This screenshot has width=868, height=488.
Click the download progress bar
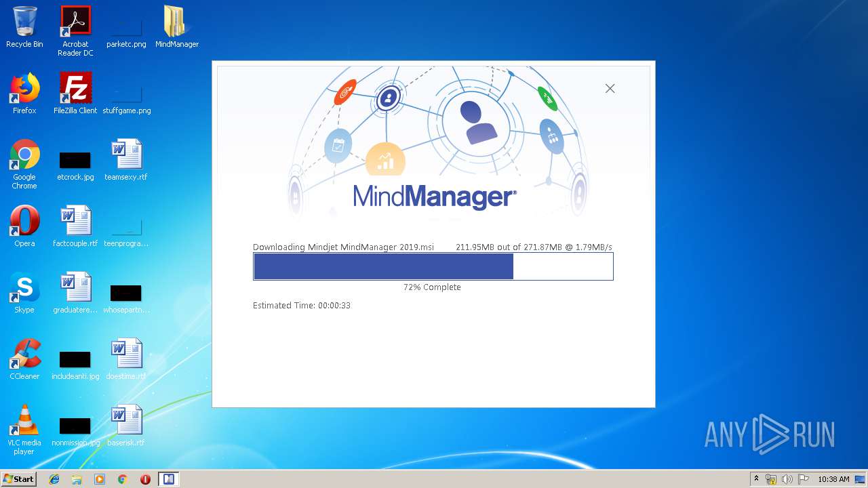(433, 266)
